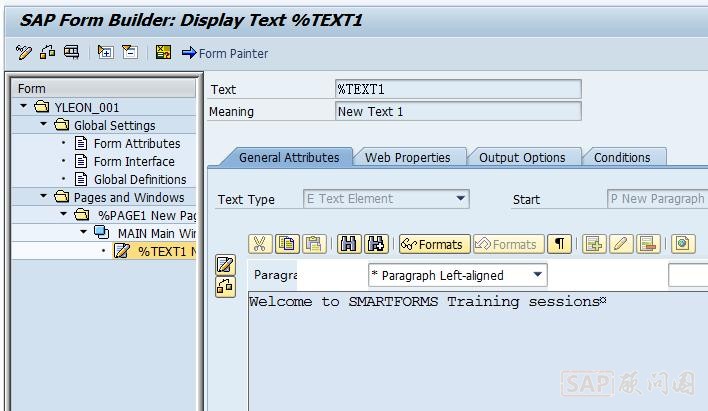The height and width of the screenshot is (411, 708).
Task: Click the Field list on/off icon
Action: pos(163,52)
